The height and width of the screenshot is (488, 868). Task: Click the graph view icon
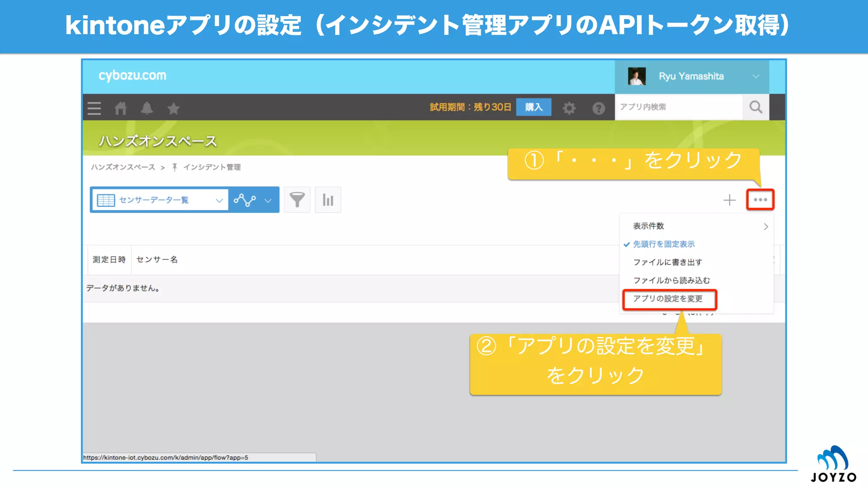(245, 200)
